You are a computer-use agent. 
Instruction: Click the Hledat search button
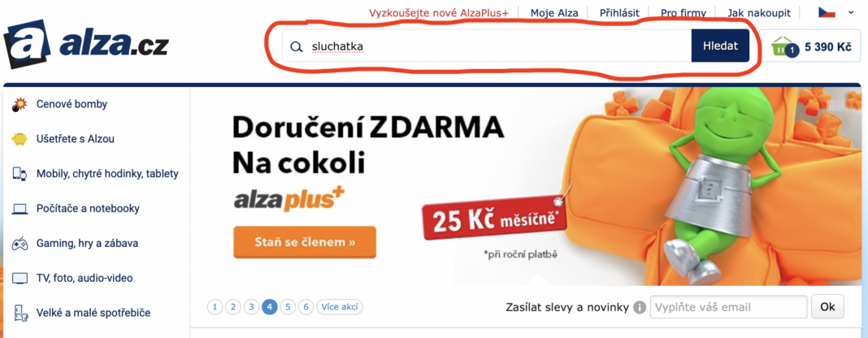[720, 46]
